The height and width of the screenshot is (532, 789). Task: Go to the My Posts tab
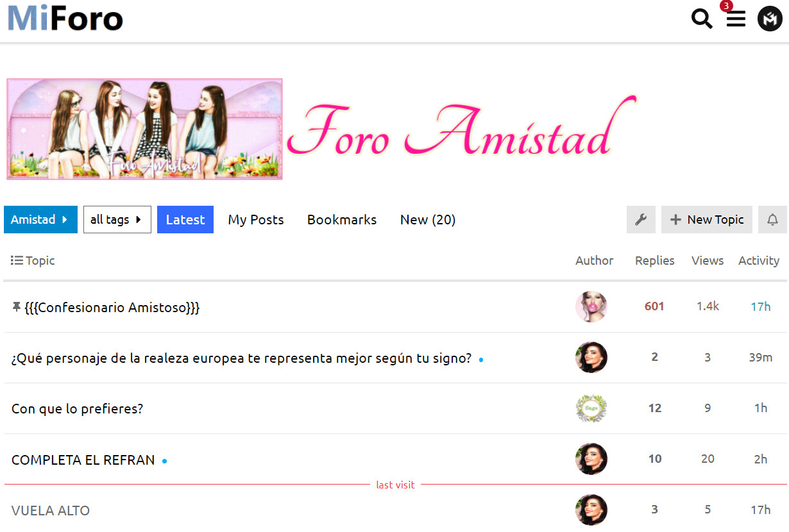(256, 220)
